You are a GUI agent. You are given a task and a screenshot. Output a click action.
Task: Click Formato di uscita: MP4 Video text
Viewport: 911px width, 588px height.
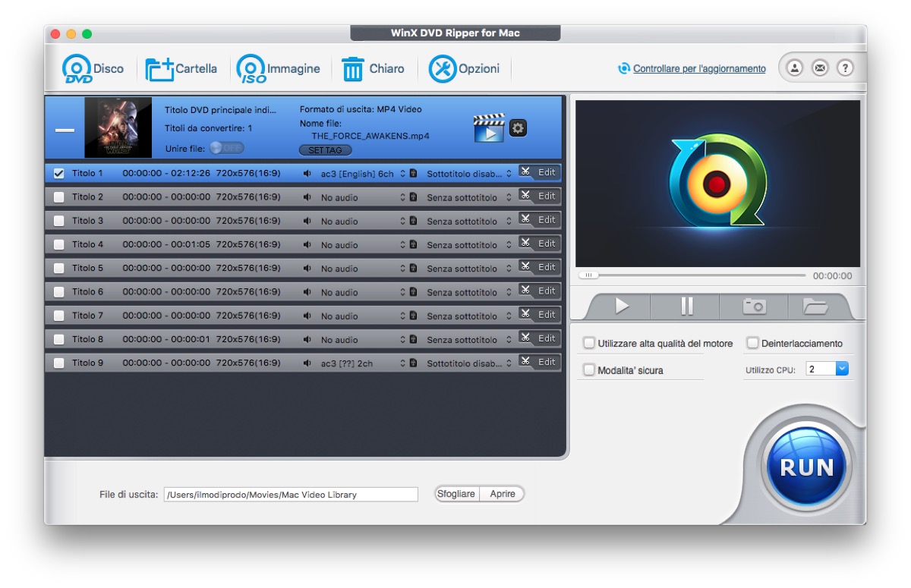click(361, 109)
